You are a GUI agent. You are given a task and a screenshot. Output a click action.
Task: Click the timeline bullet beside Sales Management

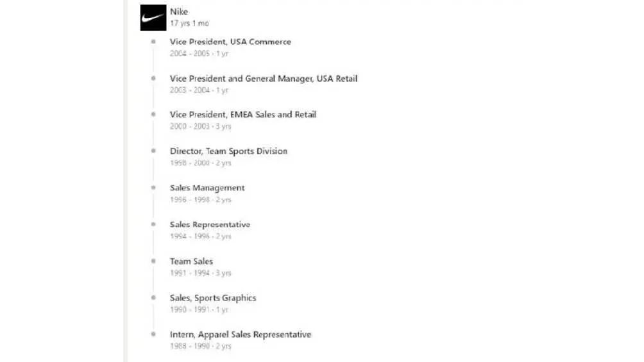point(153,188)
